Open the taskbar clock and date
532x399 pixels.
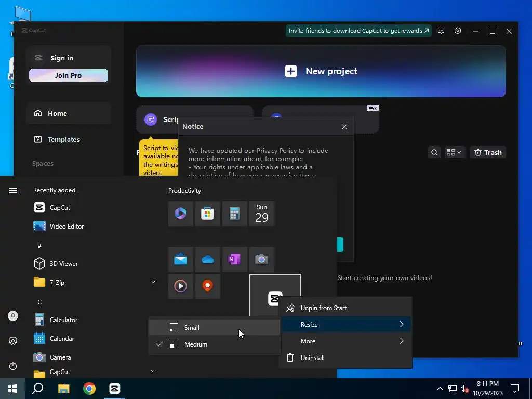[487, 389]
